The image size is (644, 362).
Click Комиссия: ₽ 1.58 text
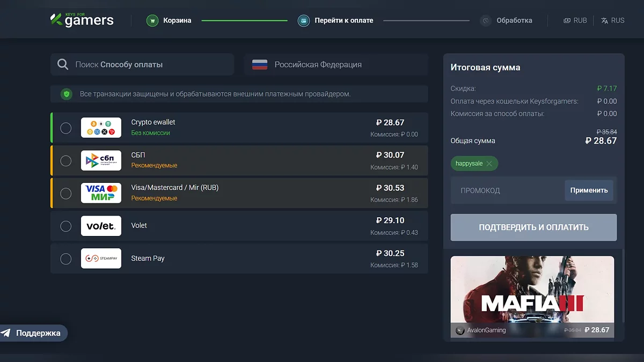tap(394, 265)
